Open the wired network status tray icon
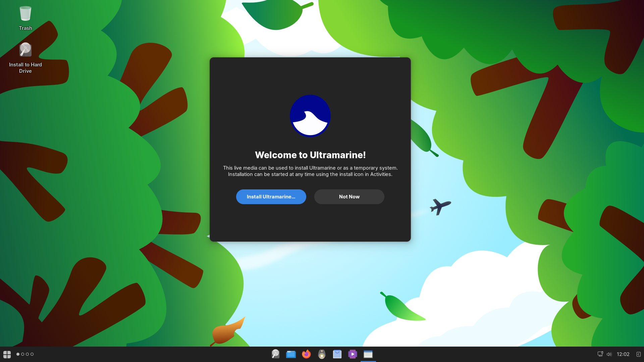This screenshot has height=362, width=644. tap(600, 354)
